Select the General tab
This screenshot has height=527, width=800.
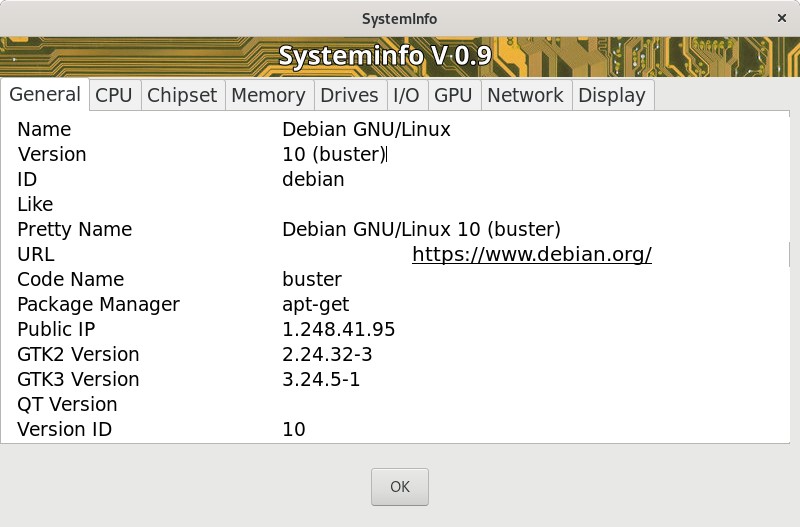click(45, 94)
